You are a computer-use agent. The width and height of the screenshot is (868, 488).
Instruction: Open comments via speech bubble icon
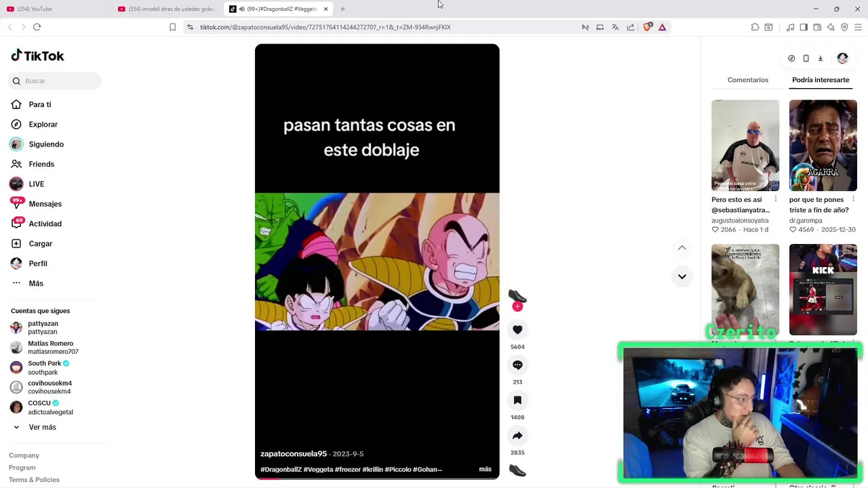517,365
